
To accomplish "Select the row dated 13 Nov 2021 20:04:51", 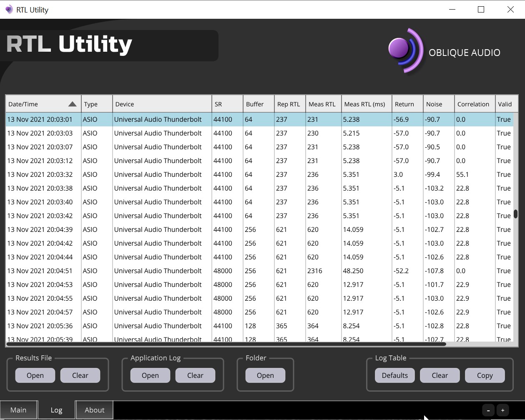I will 259,271.
